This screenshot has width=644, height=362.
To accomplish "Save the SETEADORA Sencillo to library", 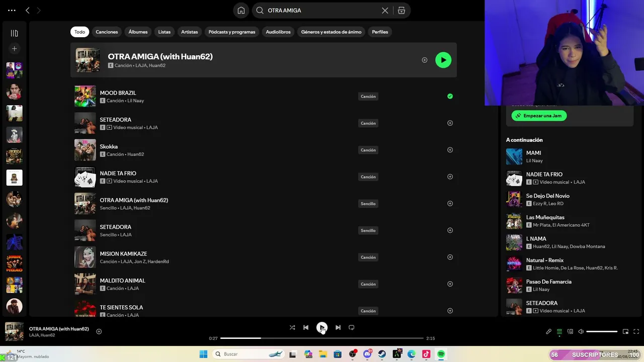I will [450, 230].
